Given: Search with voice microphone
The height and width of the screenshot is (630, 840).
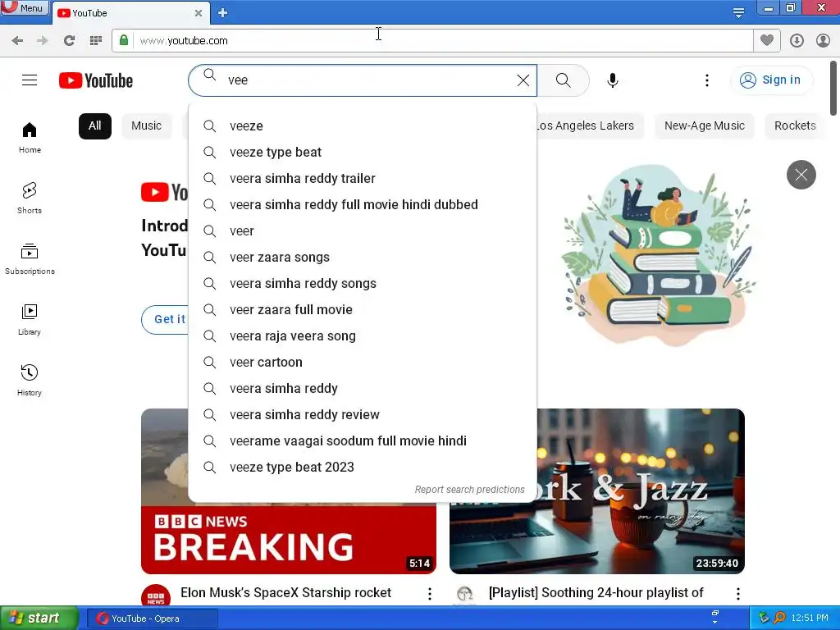Looking at the screenshot, I should click(613, 80).
